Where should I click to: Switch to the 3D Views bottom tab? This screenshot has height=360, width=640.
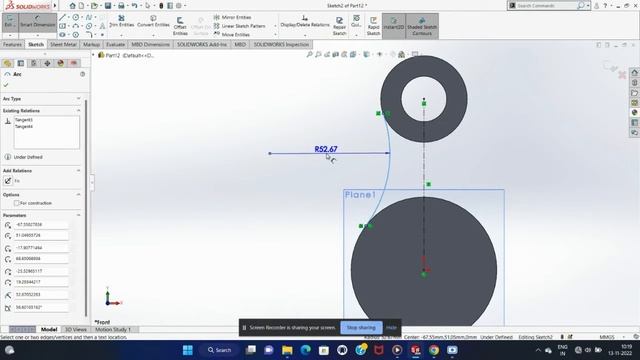[x=76, y=329]
